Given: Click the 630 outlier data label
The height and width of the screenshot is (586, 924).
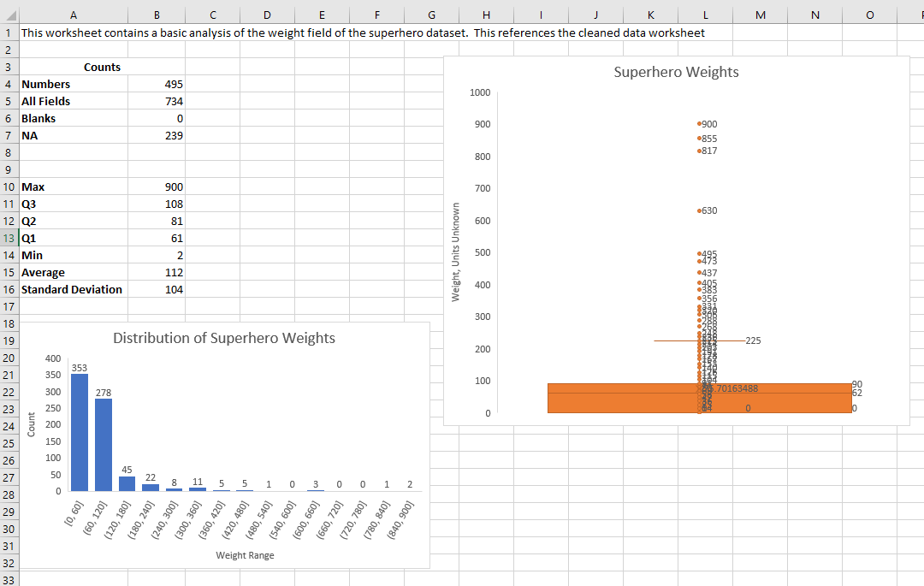Looking at the screenshot, I should [709, 210].
